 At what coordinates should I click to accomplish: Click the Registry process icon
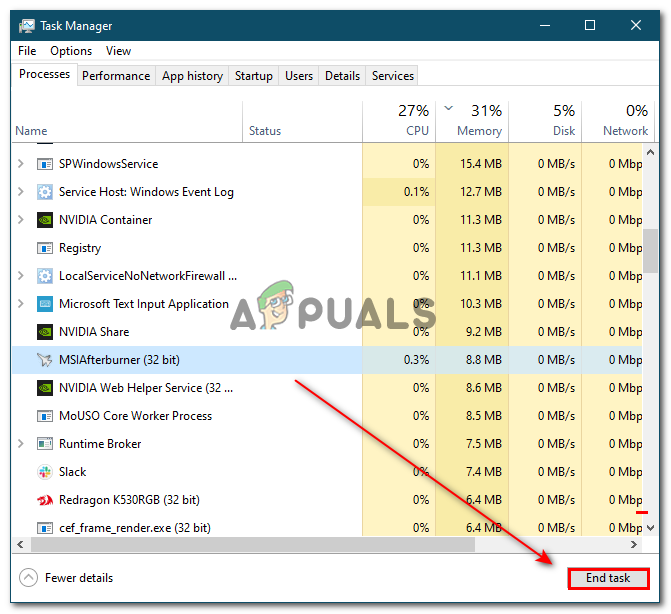[45, 248]
